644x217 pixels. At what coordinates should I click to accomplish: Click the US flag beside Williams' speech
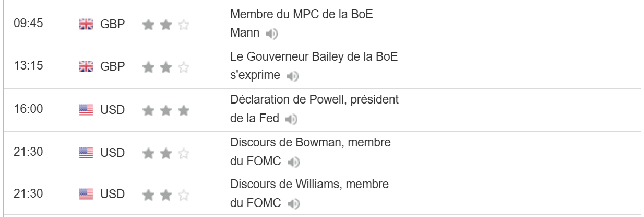(x=86, y=195)
